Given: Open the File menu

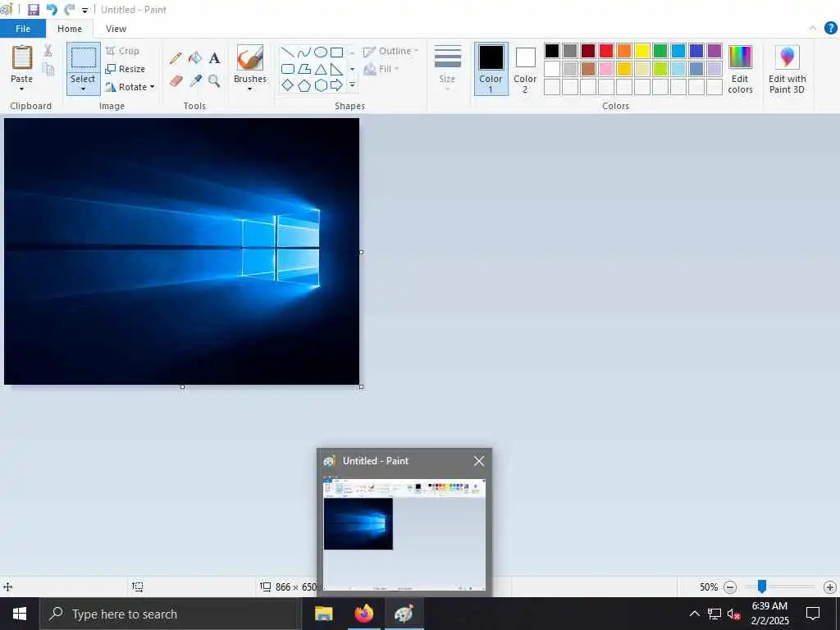Looking at the screenshot, I should 23,29.
